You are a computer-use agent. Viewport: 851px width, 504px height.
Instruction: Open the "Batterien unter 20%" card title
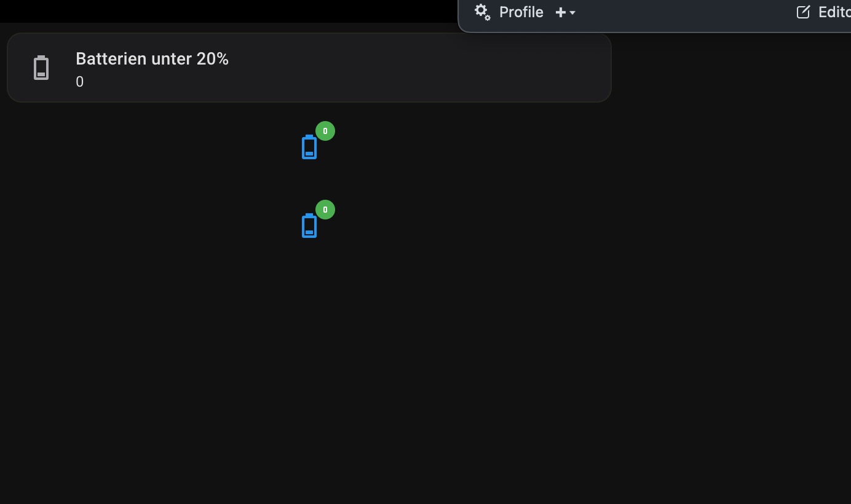point(152,59)
